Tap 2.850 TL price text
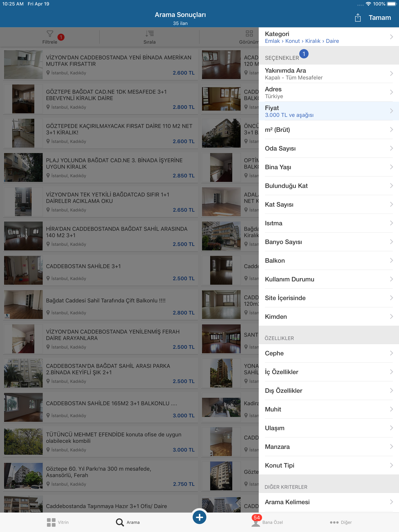Screen dimensions: 399x532 click(184, 176)
